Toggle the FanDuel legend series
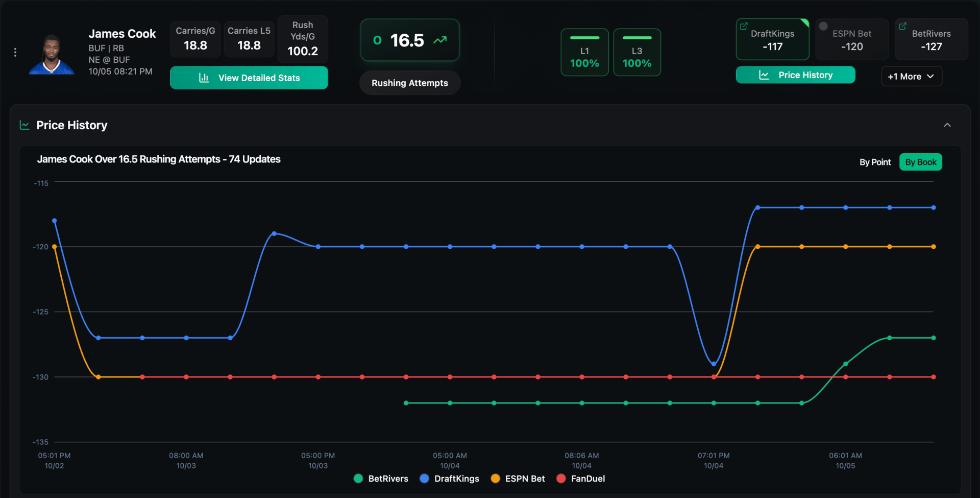The width and height of the screenshot is (980, 498). tap(581, 479)
